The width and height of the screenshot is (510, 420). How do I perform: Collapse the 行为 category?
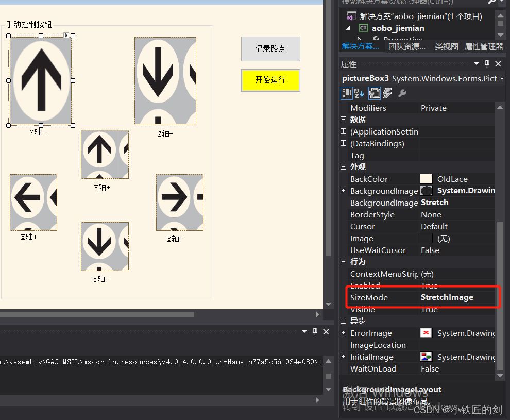pos(343,262)
